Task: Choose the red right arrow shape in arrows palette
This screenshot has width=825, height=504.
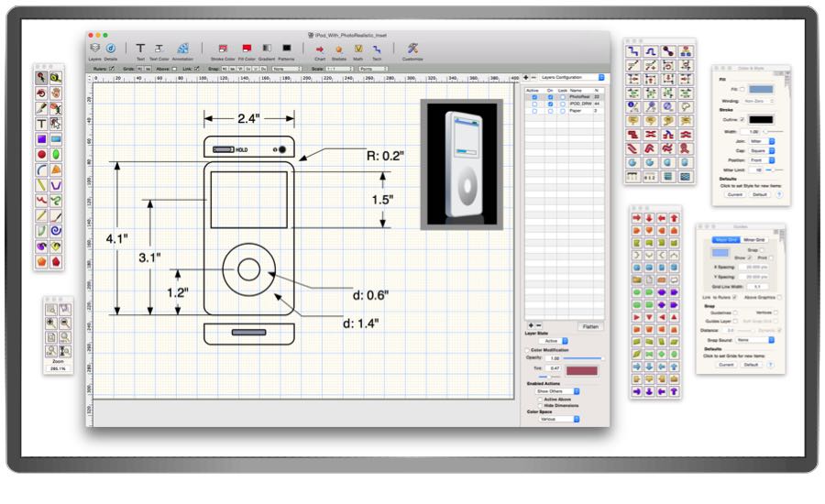Action: pos(637,218)
